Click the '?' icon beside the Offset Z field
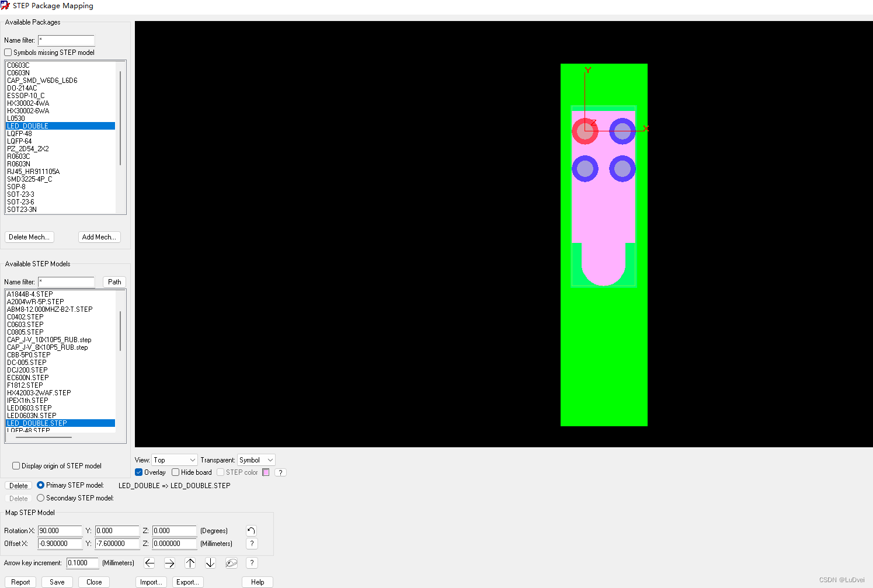This screenshot has width=873, height=588. coord(252,544)
